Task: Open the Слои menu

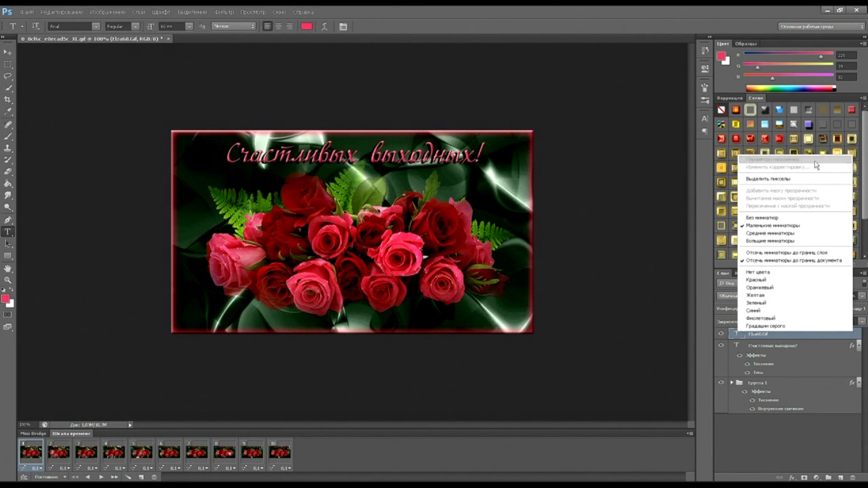Action: (x=138, y=12)
